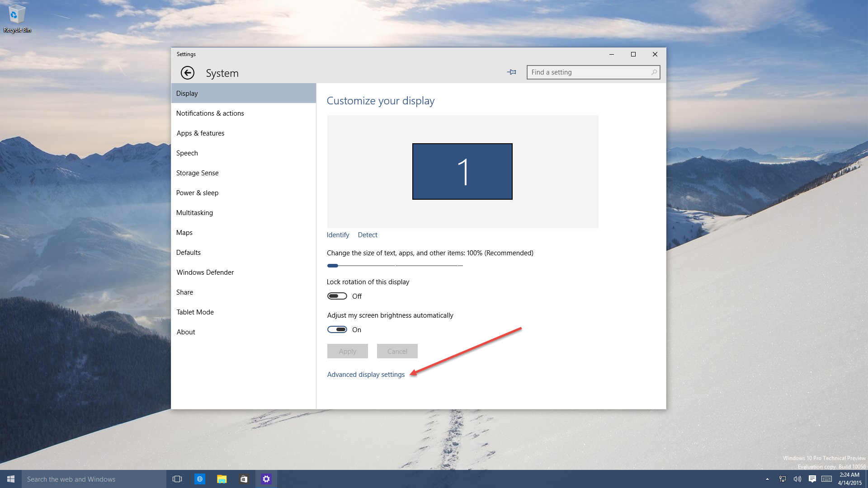The width and height of the screenshot is (868, 488).
Task: Open the Power & sleep section
Action: [x=197, y=192]
